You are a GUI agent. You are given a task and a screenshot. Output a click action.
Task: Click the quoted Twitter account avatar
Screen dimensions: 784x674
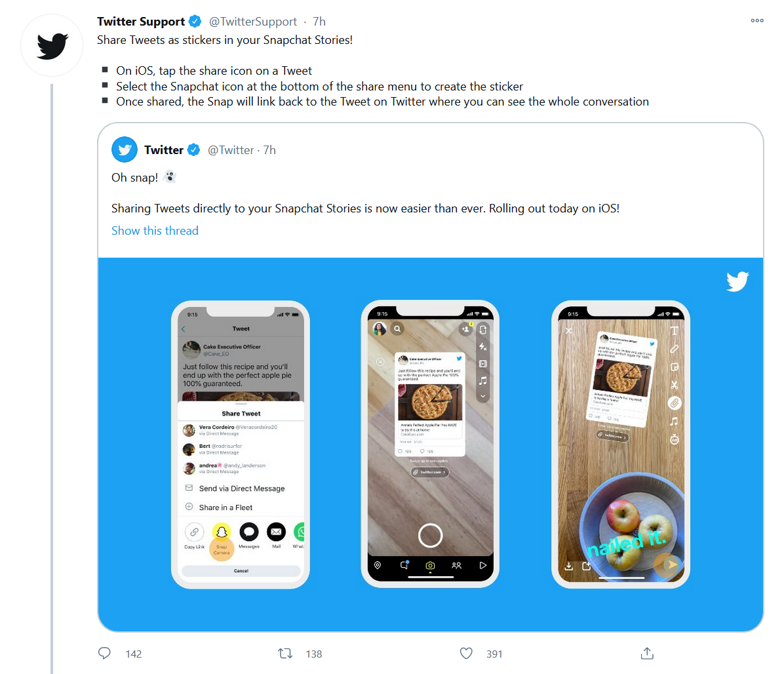pos(125,150)
